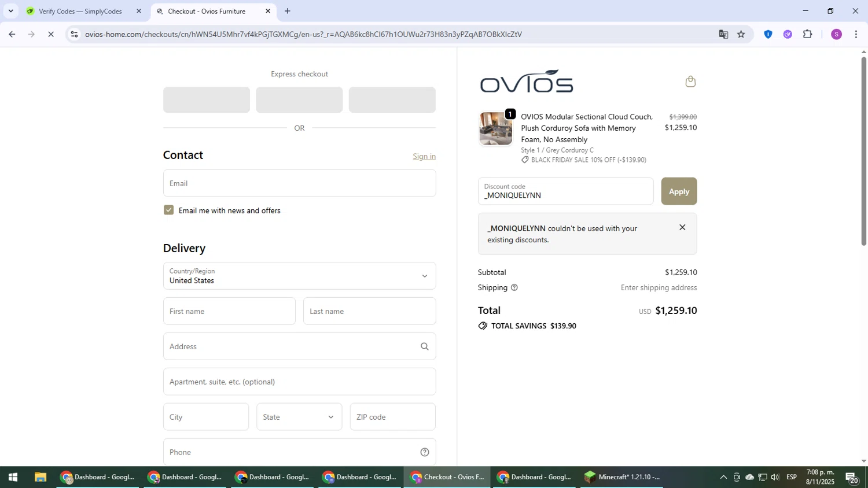
Task: Switch to Verify Codes — SimplyCodes tab
Action: click(x=80, y=11)
